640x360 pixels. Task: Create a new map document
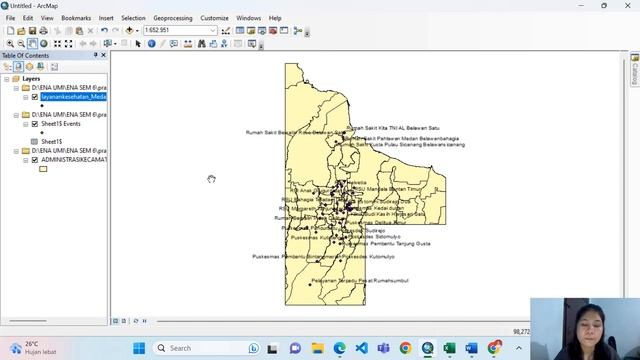11,31
